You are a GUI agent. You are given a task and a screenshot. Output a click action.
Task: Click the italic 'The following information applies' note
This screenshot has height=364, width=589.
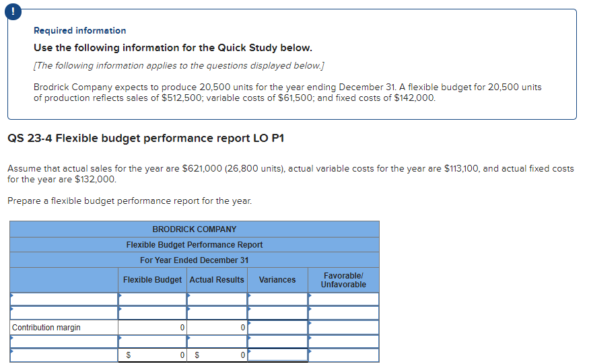(x=179, y=65)
